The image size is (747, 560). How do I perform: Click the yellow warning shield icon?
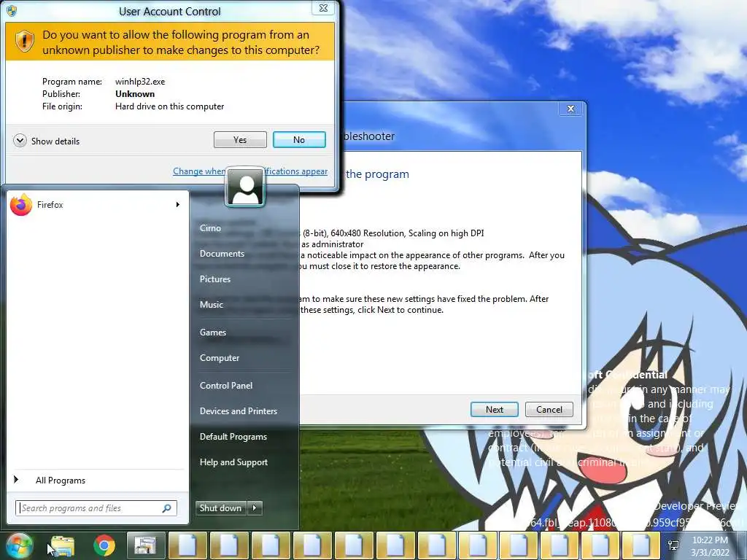click(24, 42)
